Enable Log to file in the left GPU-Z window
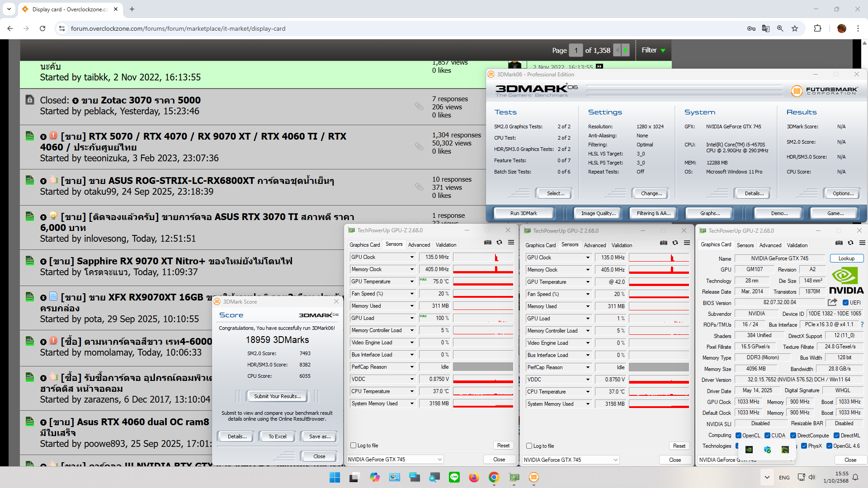This screenshot has width=868, height=488. [354, 446]
